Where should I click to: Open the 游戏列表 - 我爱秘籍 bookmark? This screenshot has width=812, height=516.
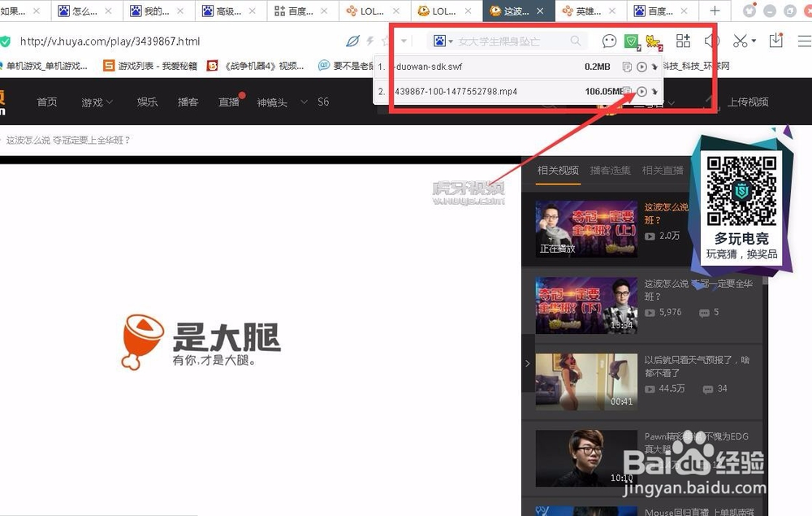[x=151, y=66]
